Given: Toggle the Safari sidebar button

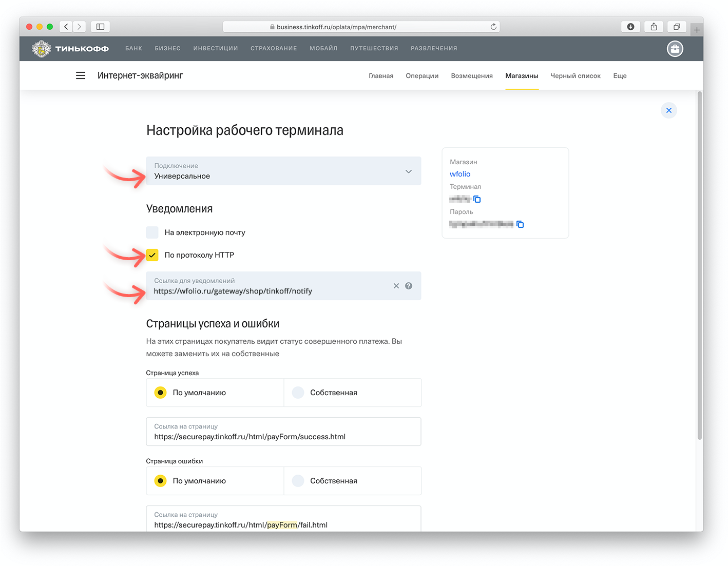Looking at the screenshot, I should pyautogui.click(x=101, y=27).
